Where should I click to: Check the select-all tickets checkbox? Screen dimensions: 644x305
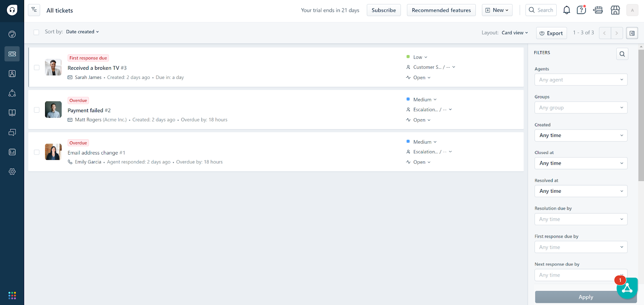click(36, 32)
